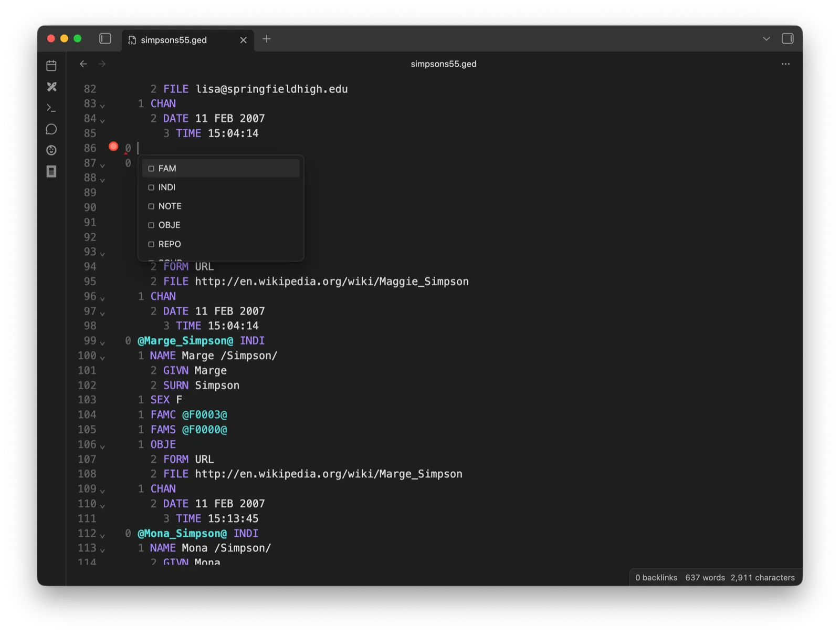840x635 pixels.
Task: Collapse the NAME fold at line 100
Action: pyautogui.click(x=102, y=358)
